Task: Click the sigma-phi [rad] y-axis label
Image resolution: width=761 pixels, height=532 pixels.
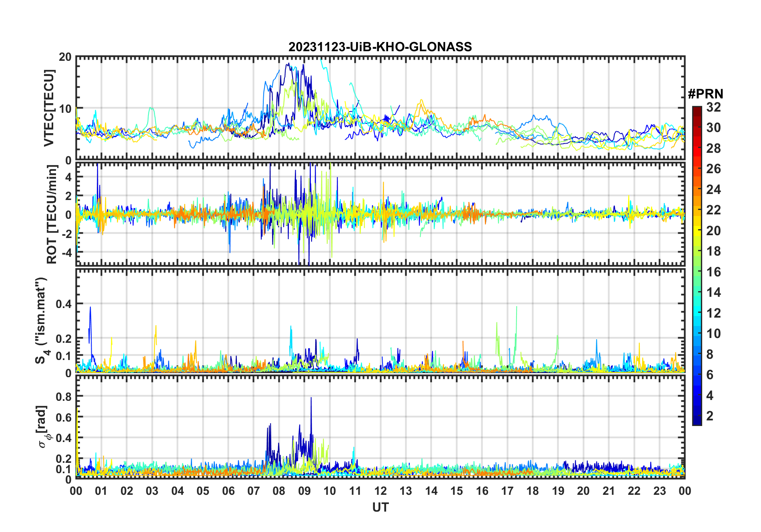Action: coord(43,426)
